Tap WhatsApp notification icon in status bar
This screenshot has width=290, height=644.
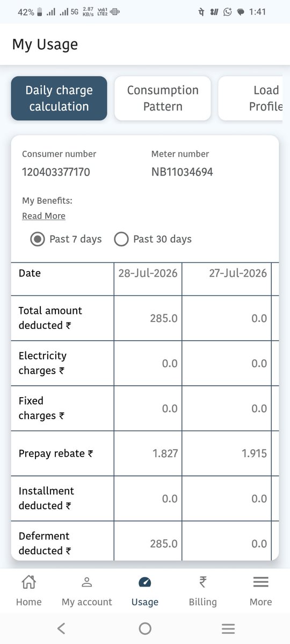click(x=227, y=12)
